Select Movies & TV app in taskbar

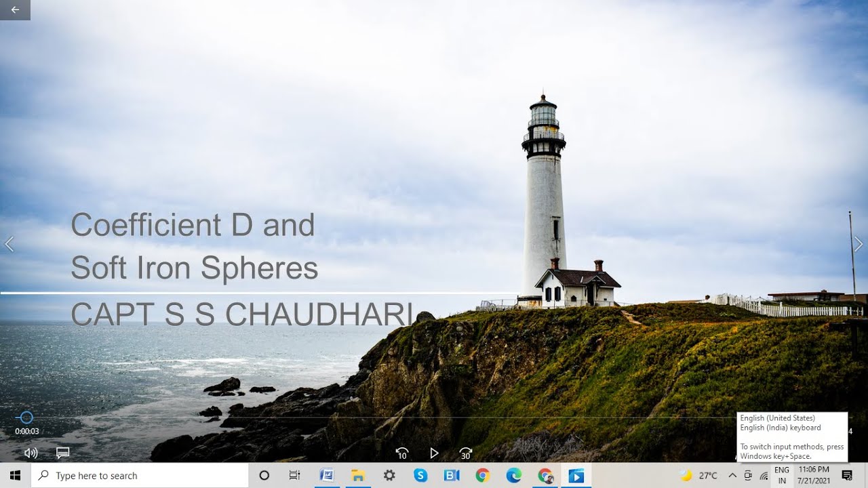pyautogui.click(x=576, y=476)
